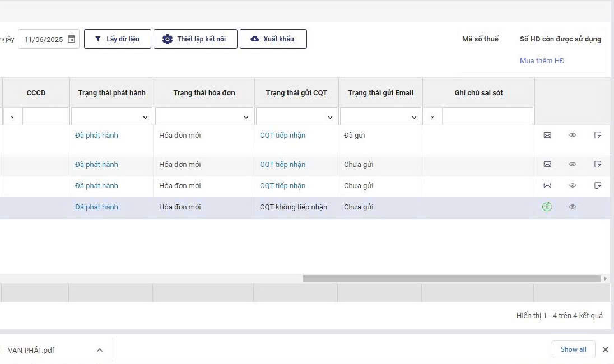Open the calendar picker in the date field
Viewport: 614px width, 364px height.
(71, 39)
